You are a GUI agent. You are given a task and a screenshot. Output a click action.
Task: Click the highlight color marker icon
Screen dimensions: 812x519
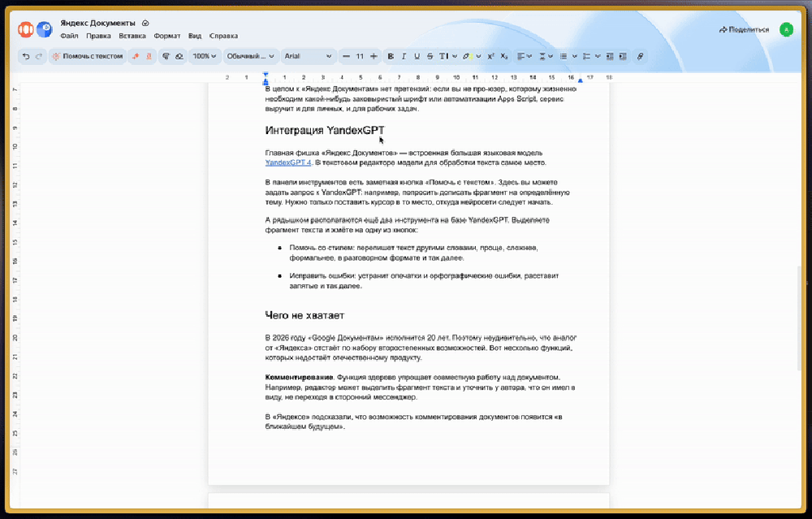(467, 57)
